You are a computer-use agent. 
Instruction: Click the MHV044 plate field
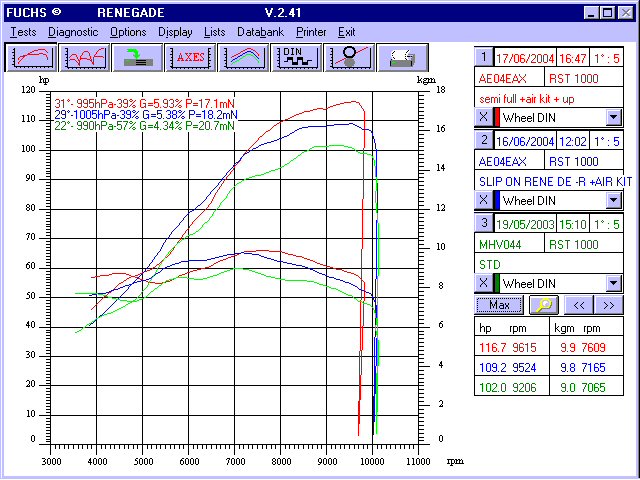coord(509,244)
